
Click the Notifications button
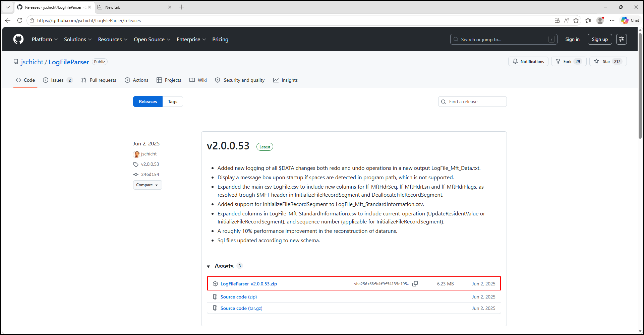[528, 61]
